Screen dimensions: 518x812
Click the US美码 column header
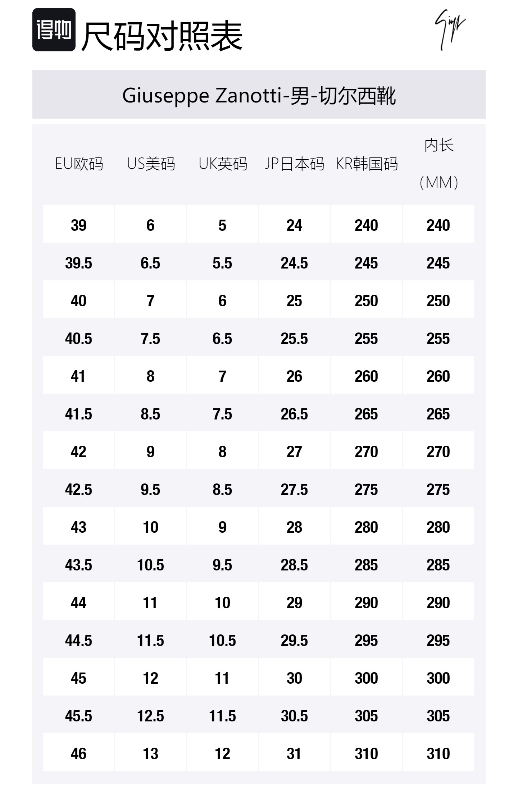click(x=151, y=164)
